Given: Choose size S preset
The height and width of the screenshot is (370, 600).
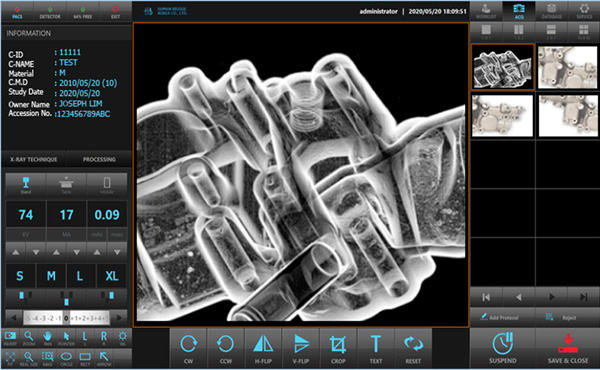Looking at the screenshot, I should pyautogui.click(x=20, y=276).
